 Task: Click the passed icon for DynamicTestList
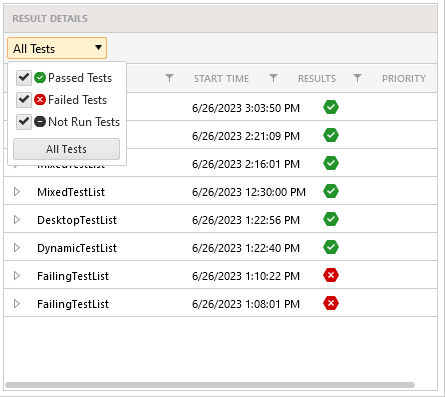click(x=331, y=247)
